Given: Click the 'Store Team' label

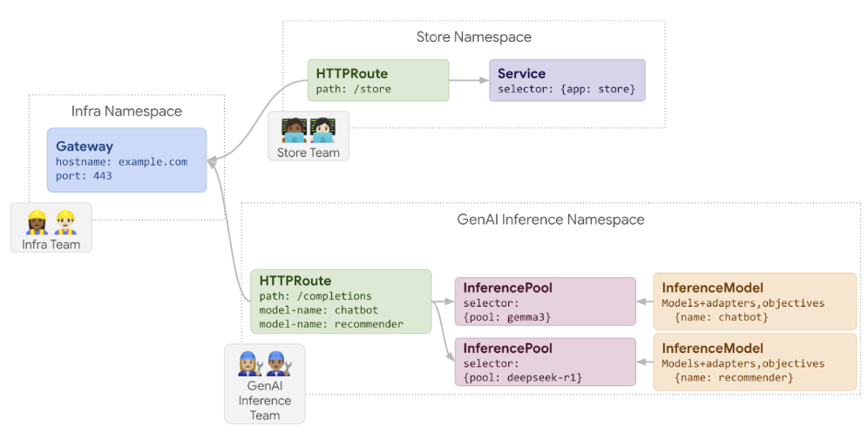Looking at the screenshot, I should [309, 152].
